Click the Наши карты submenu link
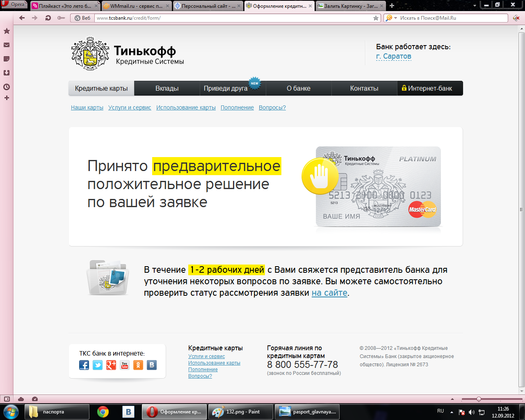Screen dimensions: 525x420 pos(87,107)
